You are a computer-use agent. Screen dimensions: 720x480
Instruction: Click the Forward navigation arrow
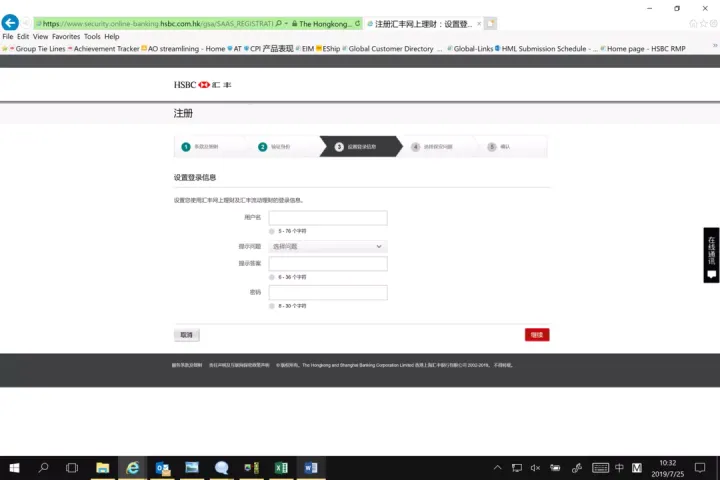coord(26,23)
